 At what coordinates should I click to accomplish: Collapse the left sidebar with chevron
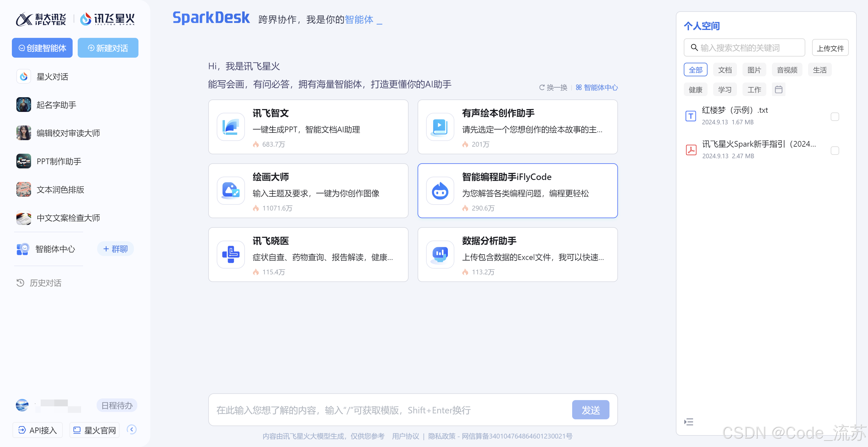pos(131,429)
